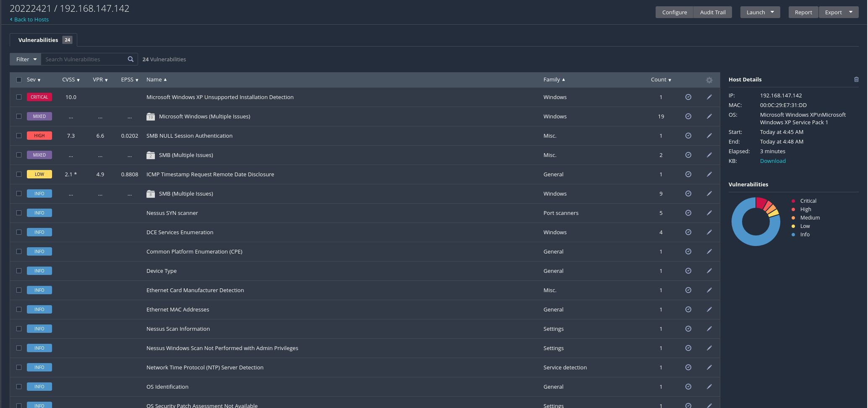Screen dimensions: 868x408
Task: Open column settings gear icon
Action: click(709, 80)
